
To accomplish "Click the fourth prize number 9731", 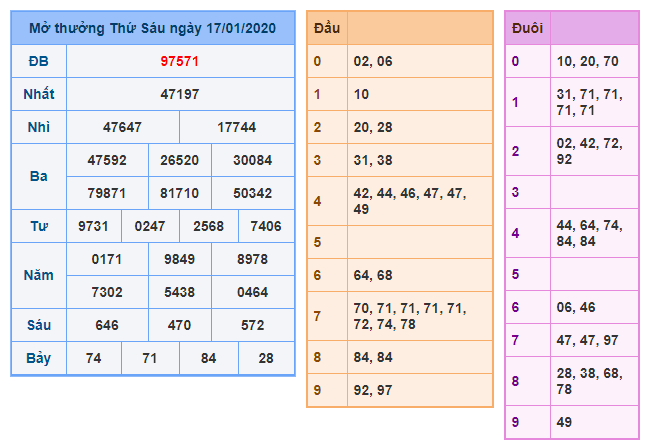I will pos(94,226).
